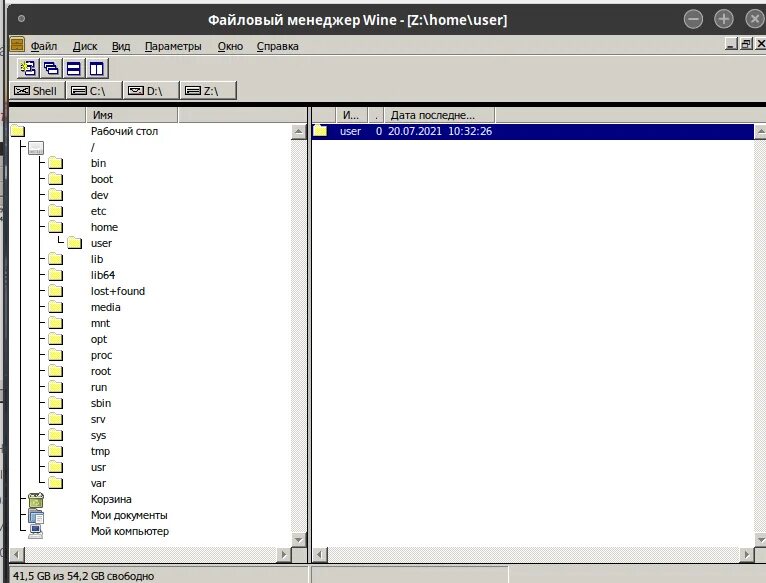Select the user subfolder icon in tree
Screen dimensions: 766x583
74,243
